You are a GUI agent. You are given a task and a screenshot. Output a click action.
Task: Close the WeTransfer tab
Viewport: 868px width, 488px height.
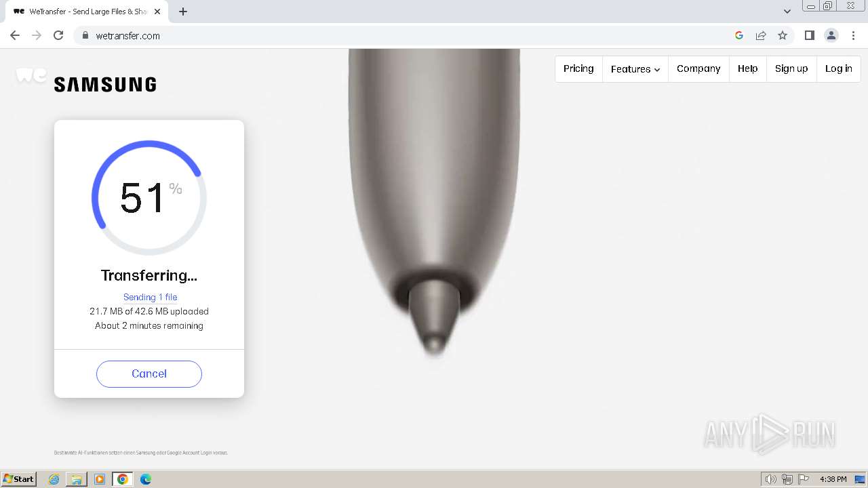[157, 12]
